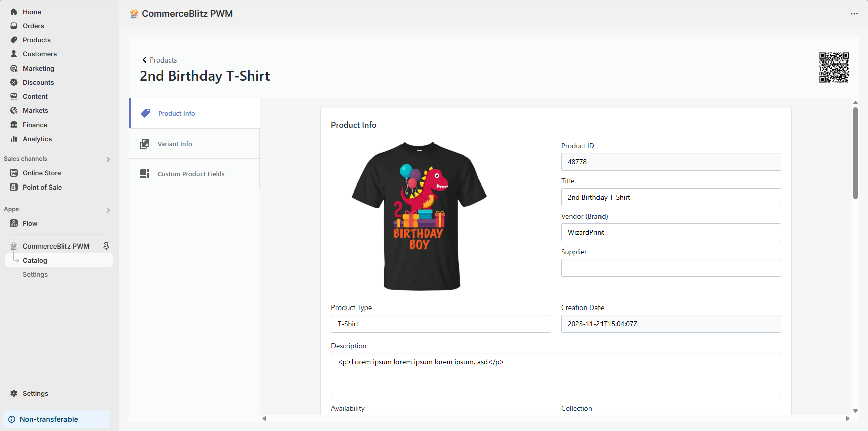This screenshot has width=868, height=431.
Task: Click the Analytics bar chart icon
Action: coord(14,139)
